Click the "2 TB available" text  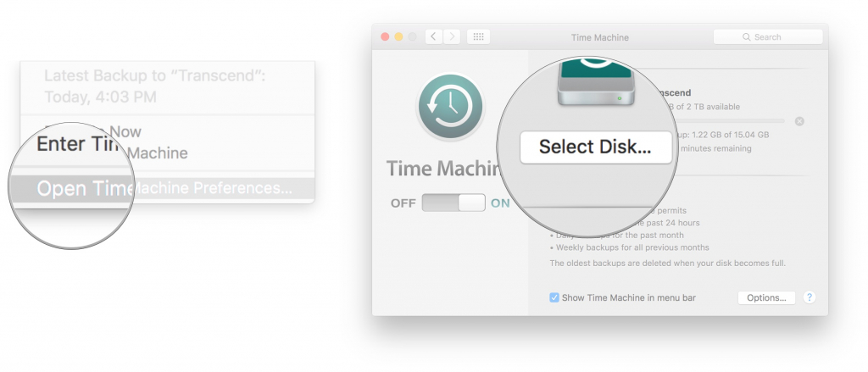click(x=708, y=107)
